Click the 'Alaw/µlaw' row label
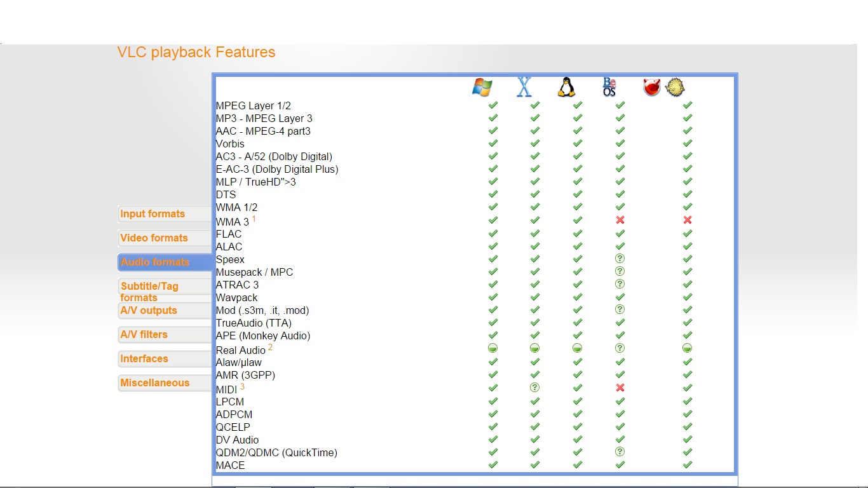The height and width of the screenshot is (488, 868). coord(239,363)
